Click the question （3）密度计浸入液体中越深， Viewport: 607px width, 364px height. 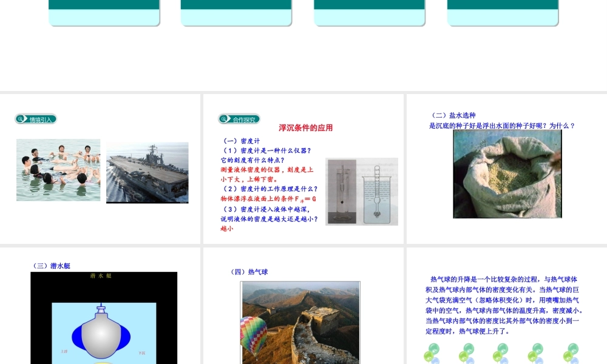(x=266, y=209)
